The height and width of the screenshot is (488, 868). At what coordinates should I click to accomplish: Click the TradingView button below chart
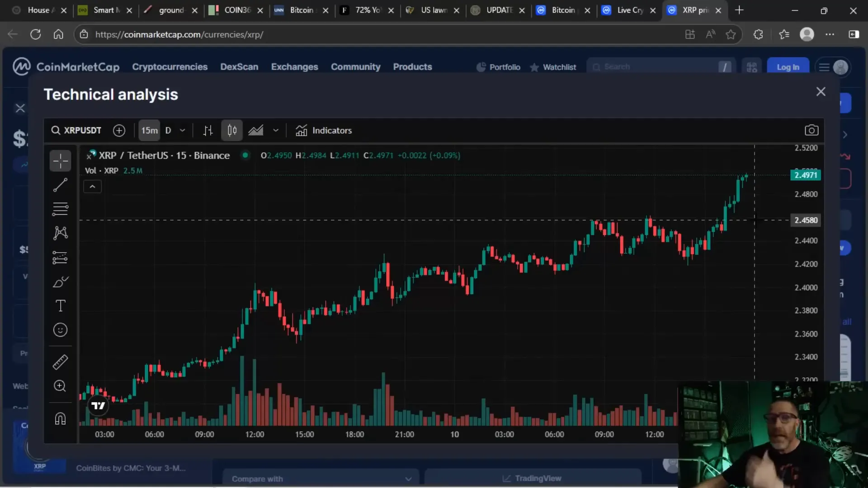533,478
